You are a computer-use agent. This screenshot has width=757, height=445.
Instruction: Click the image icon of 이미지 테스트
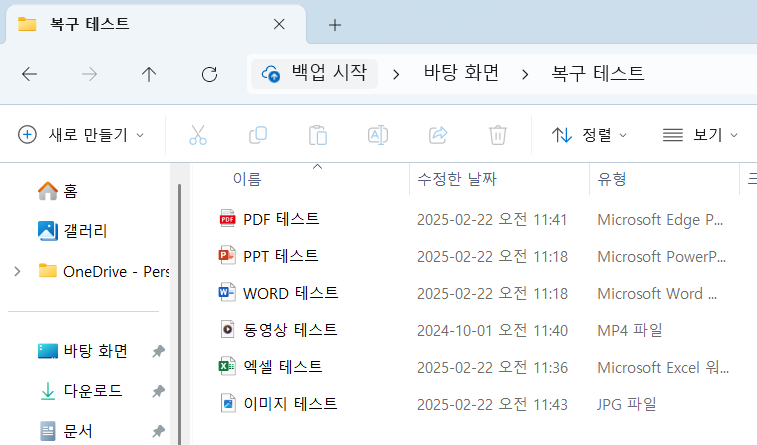tap(227, 403)
